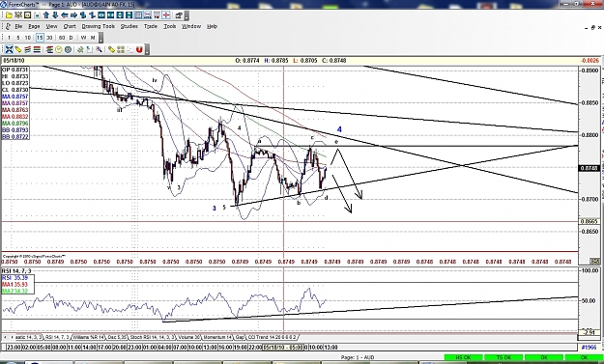Select the 15 minute interval
Screen dimensions: 604x364
coord(40,38)
